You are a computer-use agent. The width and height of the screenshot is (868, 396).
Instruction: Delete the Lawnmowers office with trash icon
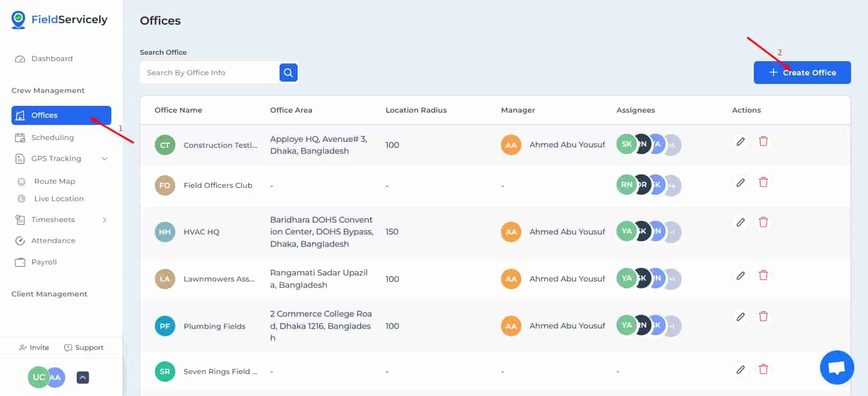[x=763, y=276]
